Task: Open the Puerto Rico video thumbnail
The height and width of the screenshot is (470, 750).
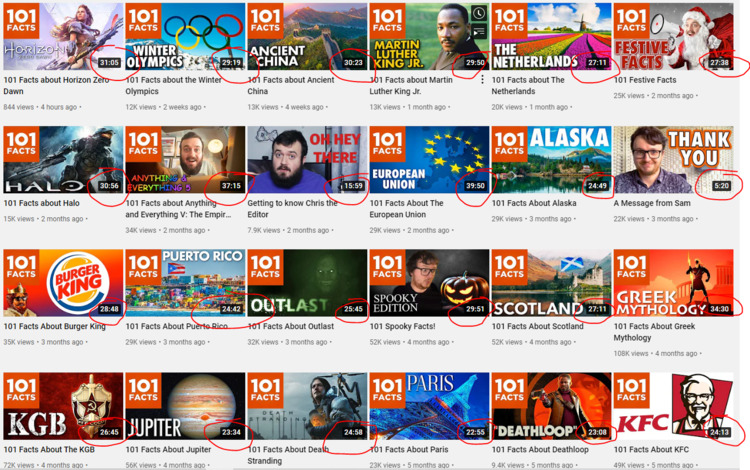Action: click(x=185, y=283)
